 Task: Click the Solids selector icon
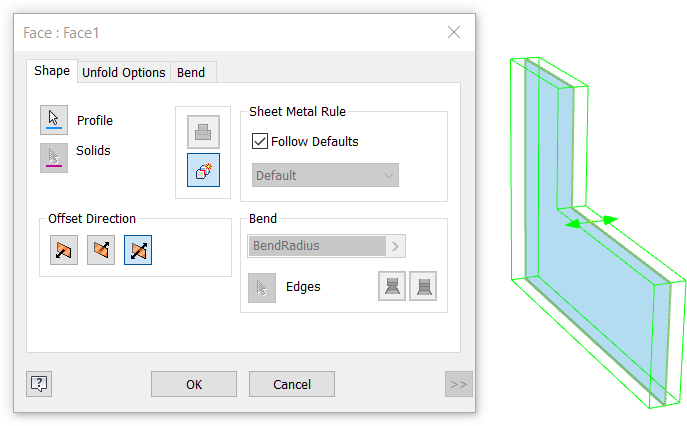coord(54,158)
